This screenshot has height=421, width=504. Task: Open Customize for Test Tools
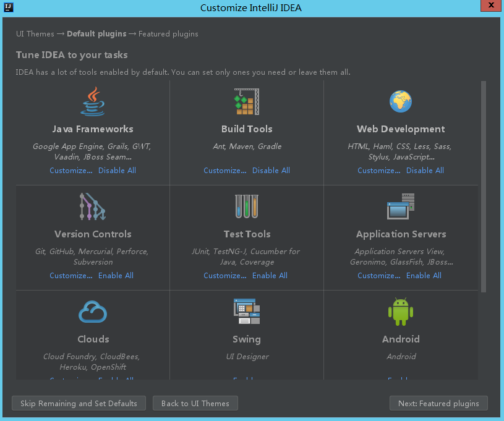[x=225, y=276]
